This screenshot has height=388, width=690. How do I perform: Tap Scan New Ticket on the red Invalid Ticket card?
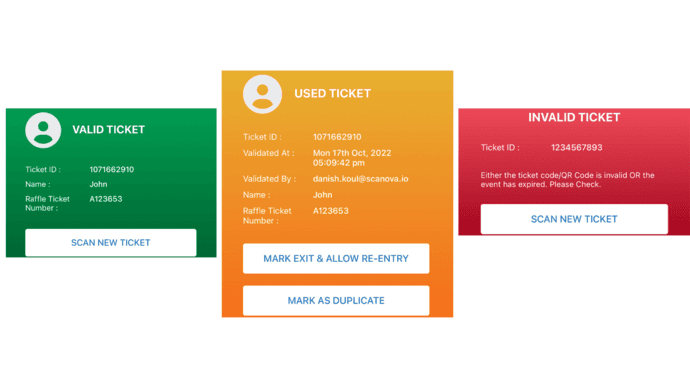coord(574,219)
